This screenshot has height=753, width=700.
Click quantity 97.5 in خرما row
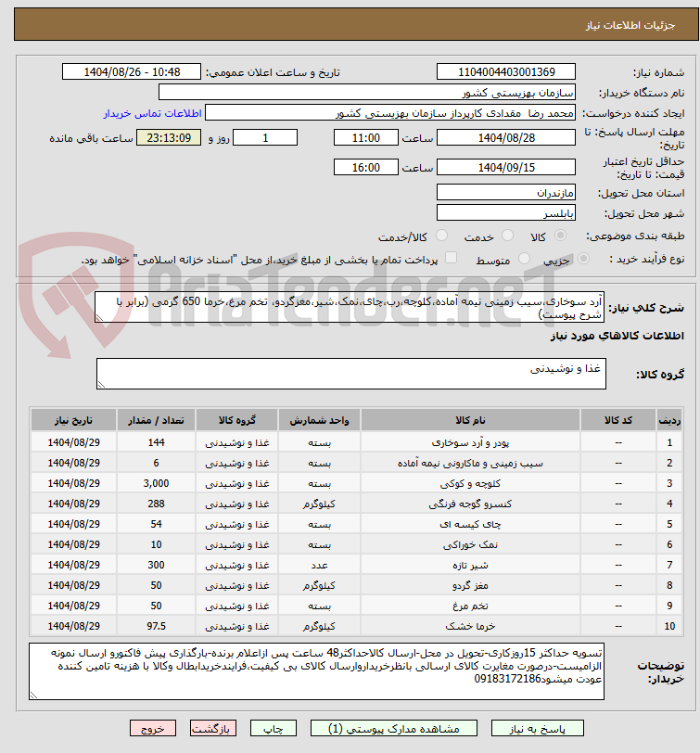156,627
